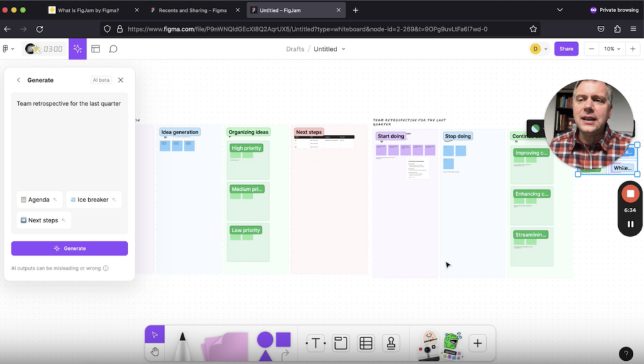The image size is (644, 364).
Task: Open the FigJam main menu dropdown
Action: click(x=9, y=48)
